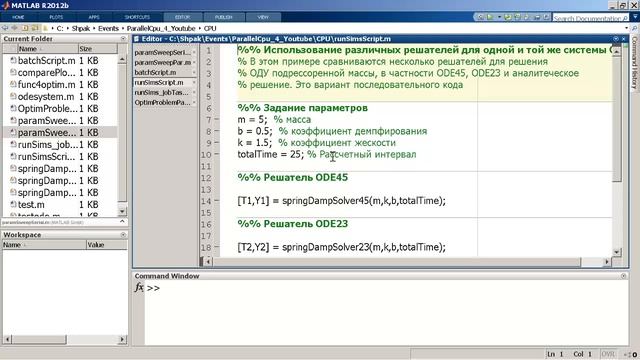Screen dimensions: 640x360
Task: Open Workspace panel actions menu
Action: click(123, 235)
